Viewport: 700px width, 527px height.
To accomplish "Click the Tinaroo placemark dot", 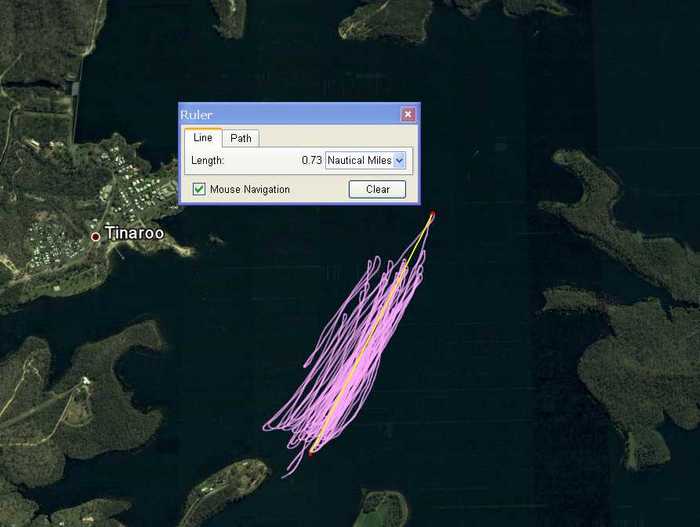I will pos(95,237).
